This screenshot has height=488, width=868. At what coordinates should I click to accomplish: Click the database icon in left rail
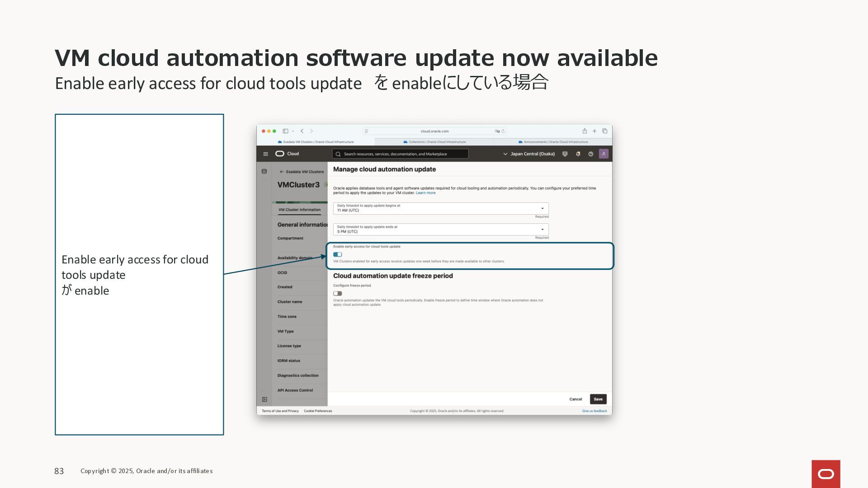coord(264,172)
